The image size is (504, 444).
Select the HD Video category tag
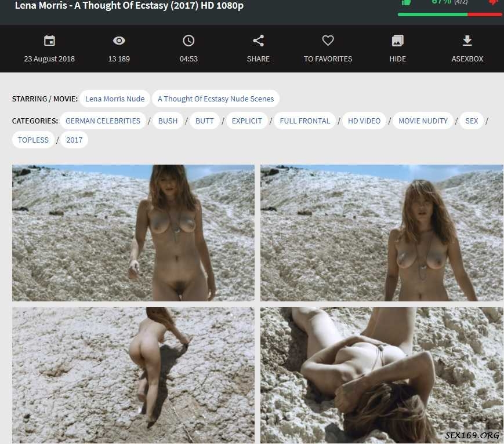pos(364,121)
